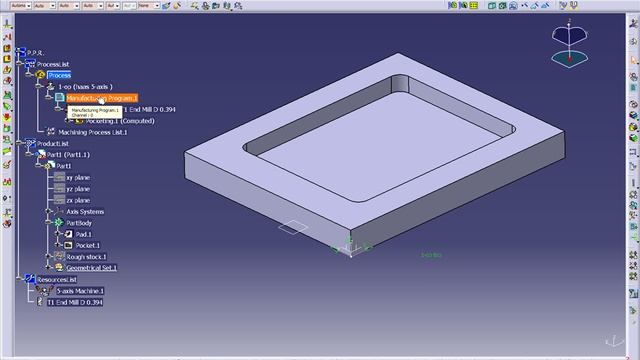
Task: Open the None layer dropdown
Action: click(x=157, y=6)
